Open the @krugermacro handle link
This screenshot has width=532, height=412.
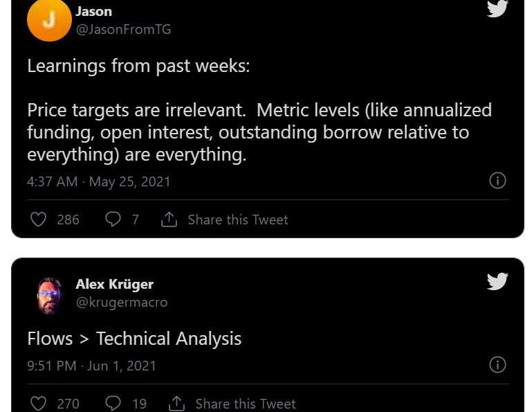click(x=122, y=303)
